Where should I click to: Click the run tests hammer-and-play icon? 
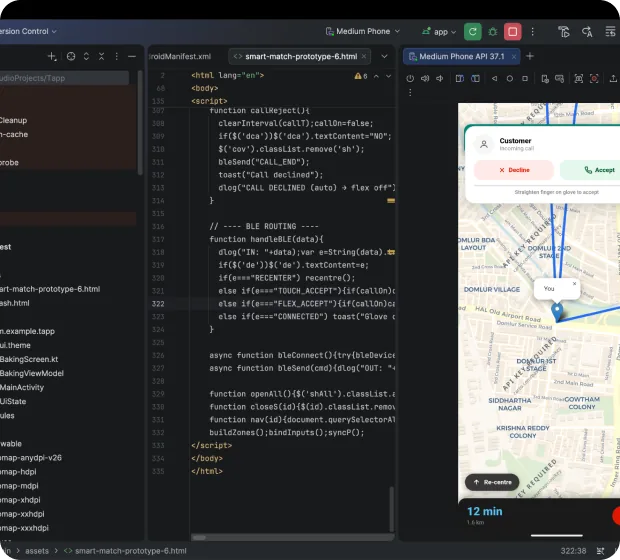tap(564, 32)
